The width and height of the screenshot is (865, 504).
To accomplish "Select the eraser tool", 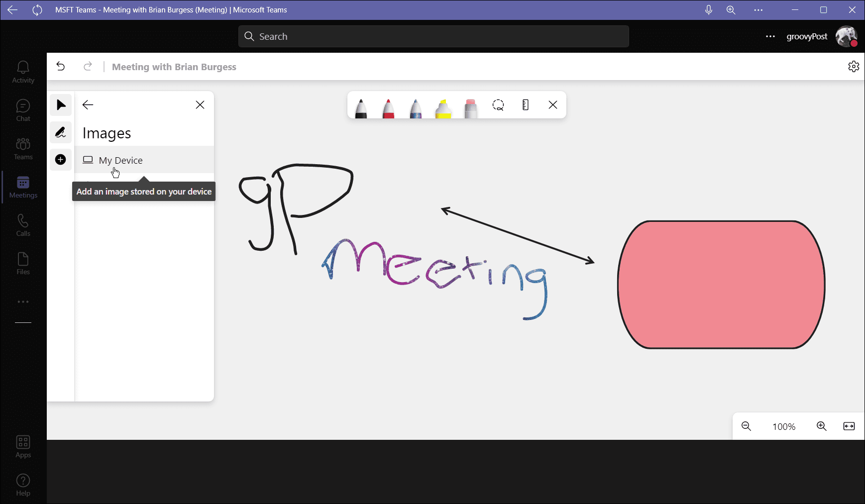I will 470,107.
